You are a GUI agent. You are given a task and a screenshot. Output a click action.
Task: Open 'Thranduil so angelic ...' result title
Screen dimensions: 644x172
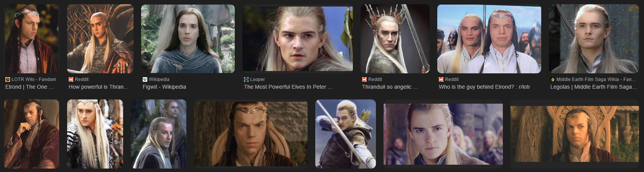point(390,87)
